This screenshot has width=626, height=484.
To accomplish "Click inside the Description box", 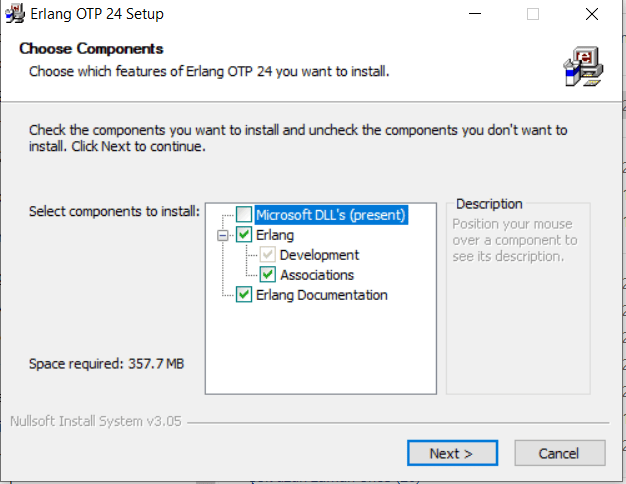I will point(517,300).
